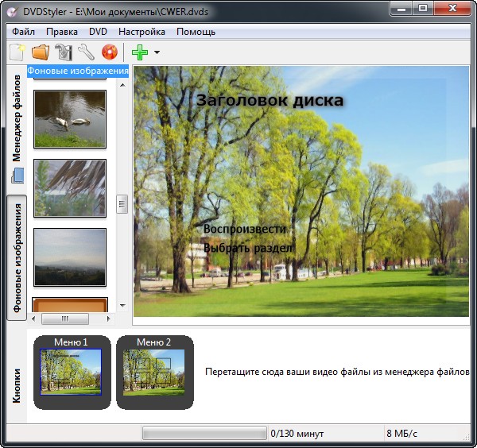Open the Файл menu

coord(24,32)
